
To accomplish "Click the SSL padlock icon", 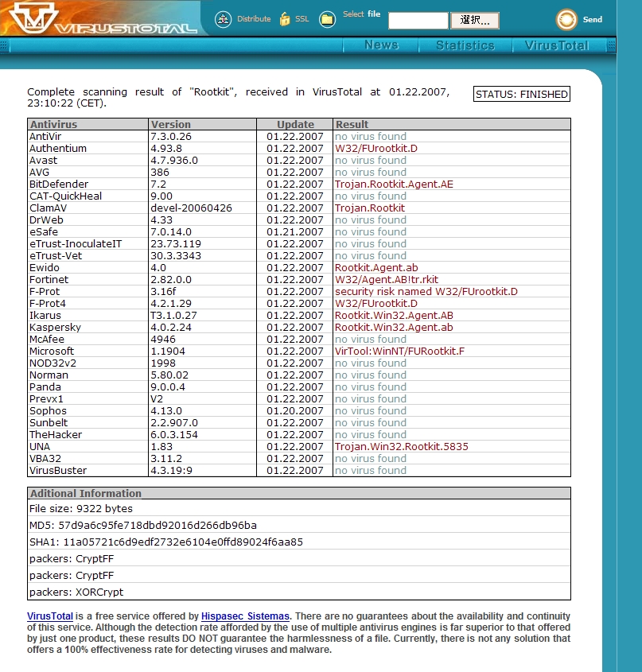I will pyautogui.click(x=285, y=19).
